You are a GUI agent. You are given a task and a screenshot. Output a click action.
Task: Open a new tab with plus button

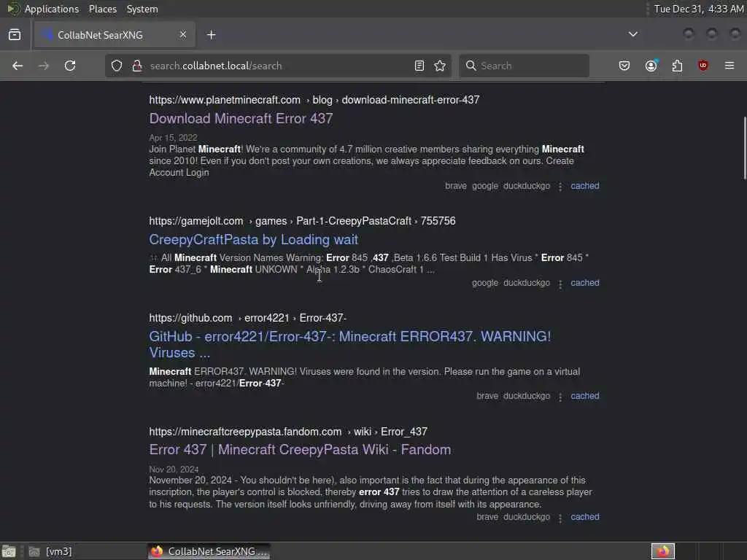click(212, 35)
